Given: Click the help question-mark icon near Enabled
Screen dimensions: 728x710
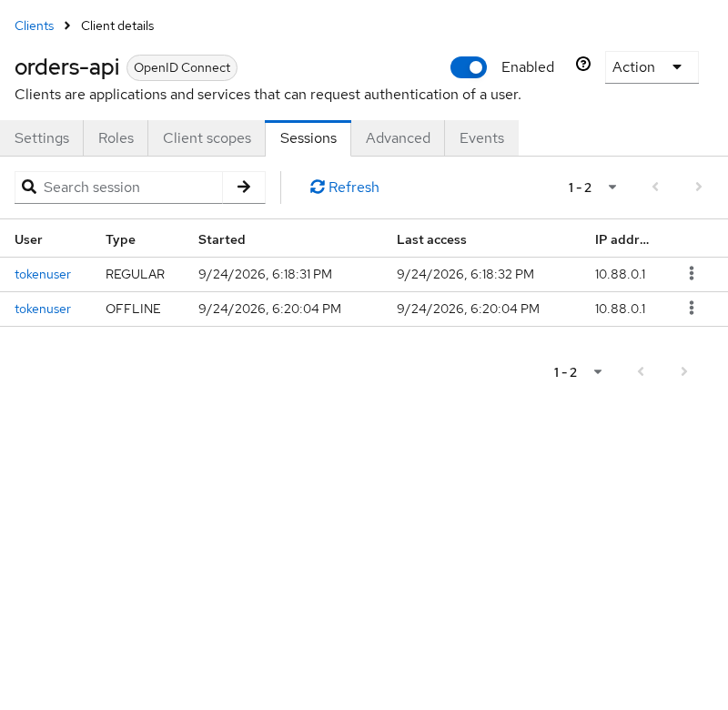Looking at the screenshot, I should [x=583, y=64].
